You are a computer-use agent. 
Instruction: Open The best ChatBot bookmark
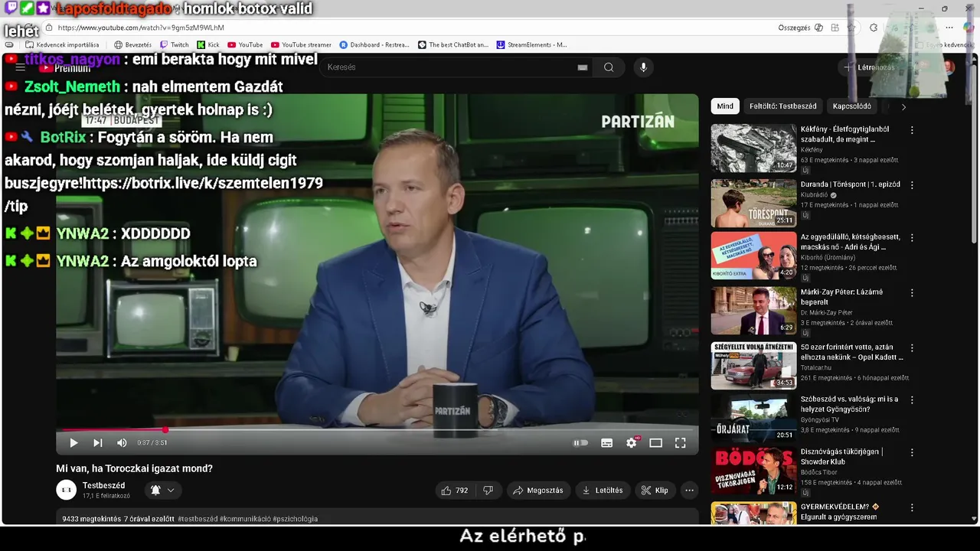pyautogui.click(x=453, y=45)
